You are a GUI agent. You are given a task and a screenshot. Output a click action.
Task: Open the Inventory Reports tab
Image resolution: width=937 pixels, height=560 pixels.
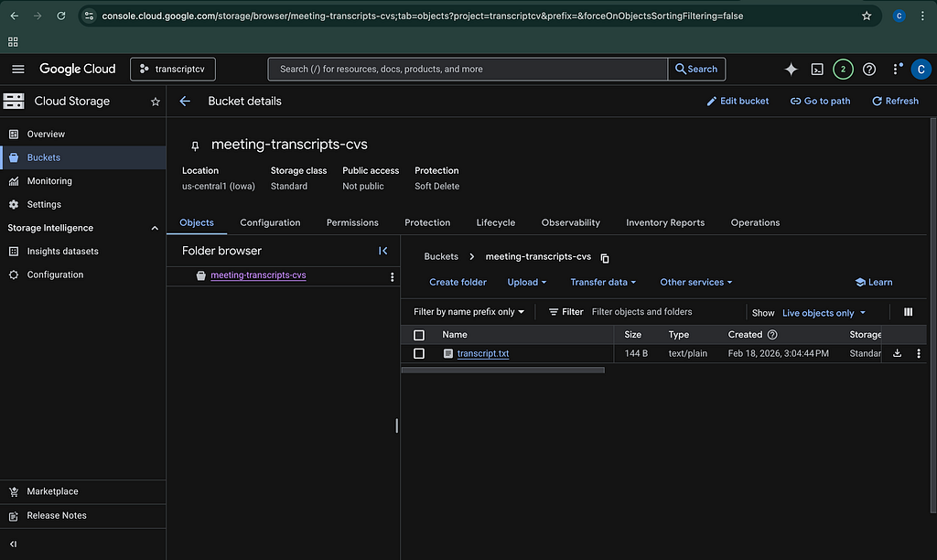coord(665,222)
